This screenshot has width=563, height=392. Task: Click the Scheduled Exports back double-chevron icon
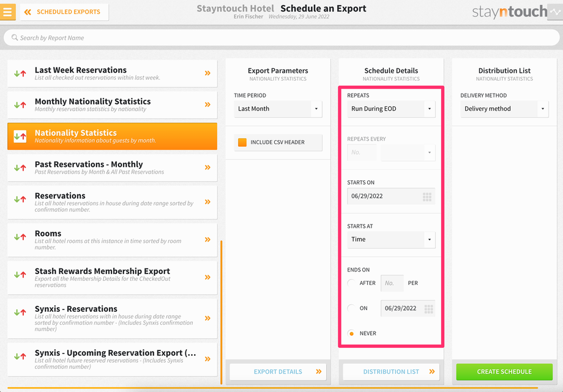[x=28, y=12]
